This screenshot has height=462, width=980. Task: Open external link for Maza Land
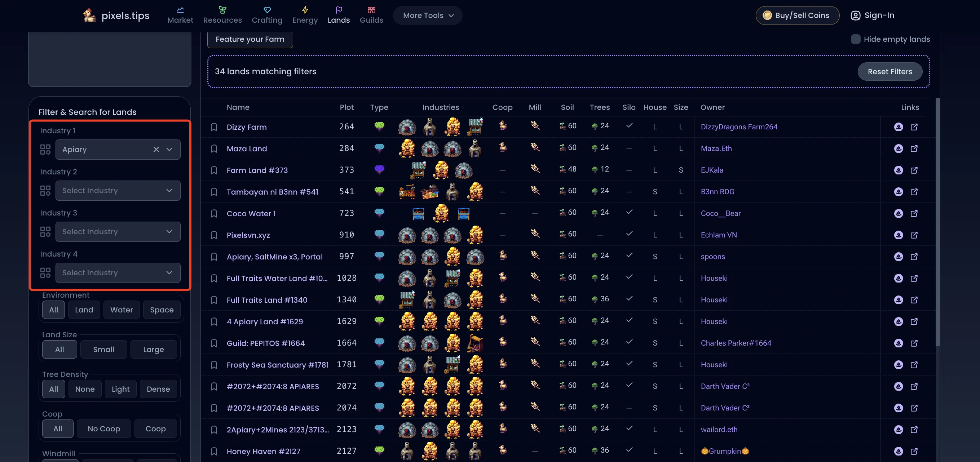(x=914, y=149)
